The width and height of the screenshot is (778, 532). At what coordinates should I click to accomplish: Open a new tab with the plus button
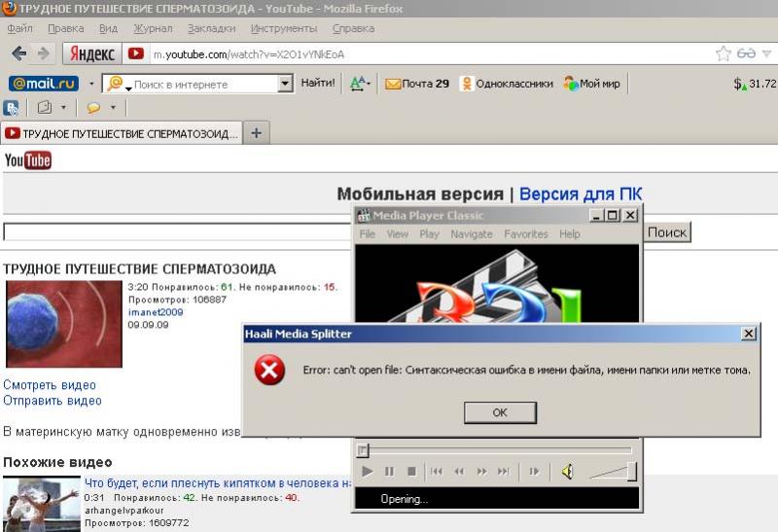256,133
